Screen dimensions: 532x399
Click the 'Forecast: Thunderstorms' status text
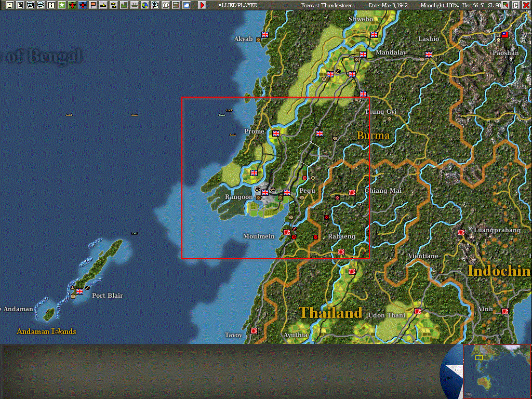tap(328, 5)
